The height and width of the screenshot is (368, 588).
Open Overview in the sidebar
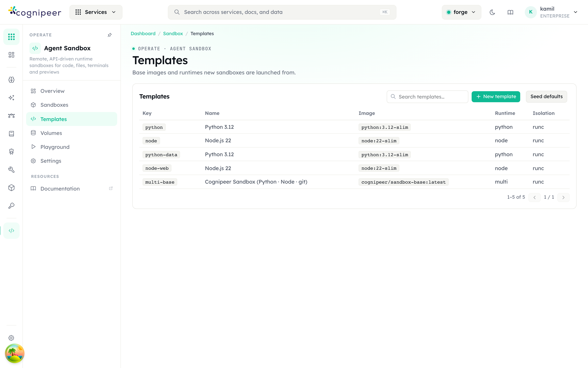(x=71, y=91)
